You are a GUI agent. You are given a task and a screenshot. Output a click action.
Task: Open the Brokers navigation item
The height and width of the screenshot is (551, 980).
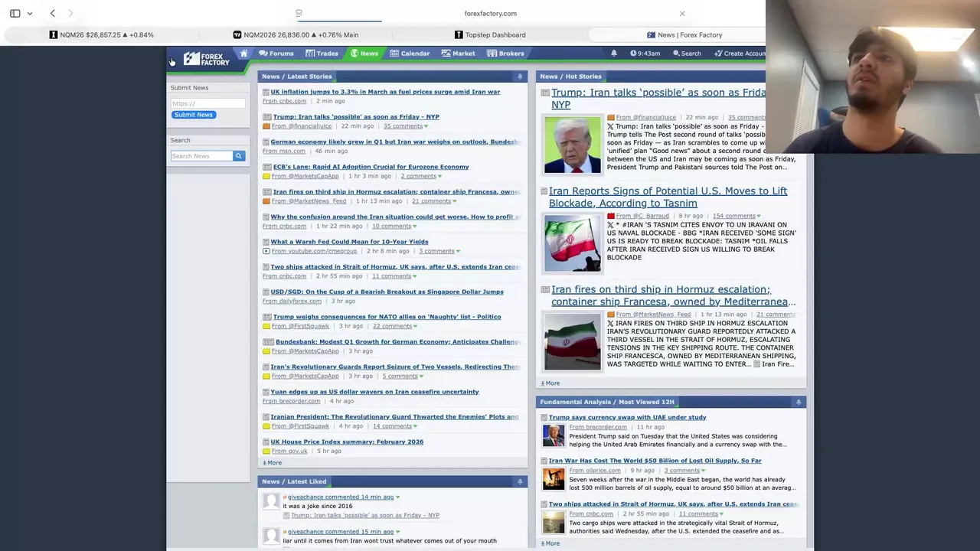505,54
